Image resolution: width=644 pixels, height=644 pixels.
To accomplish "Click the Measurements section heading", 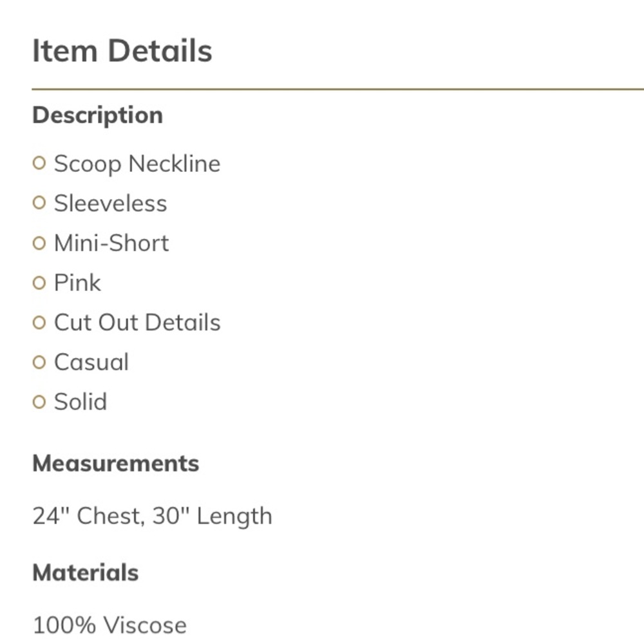I will (x=116, y=464).
